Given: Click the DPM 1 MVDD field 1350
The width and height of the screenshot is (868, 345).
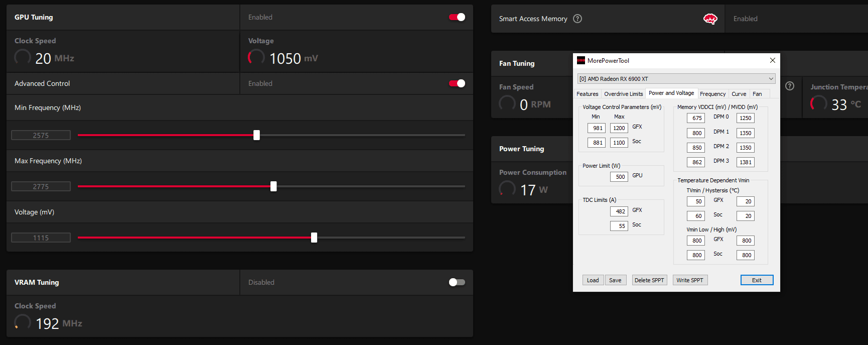Looking at the screenshot, I should coord(746,133).
